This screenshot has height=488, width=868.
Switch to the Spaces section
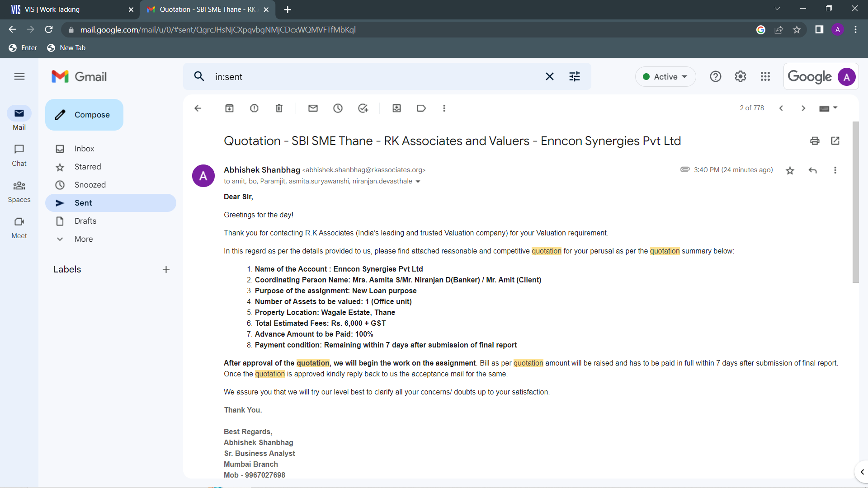pyautogui.click(x=19, y=191)
